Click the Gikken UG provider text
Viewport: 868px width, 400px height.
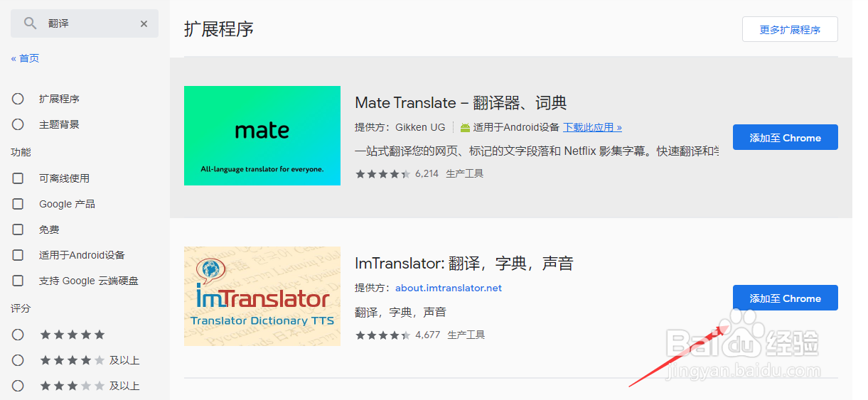pyautogui.click(x=421, y=127)
